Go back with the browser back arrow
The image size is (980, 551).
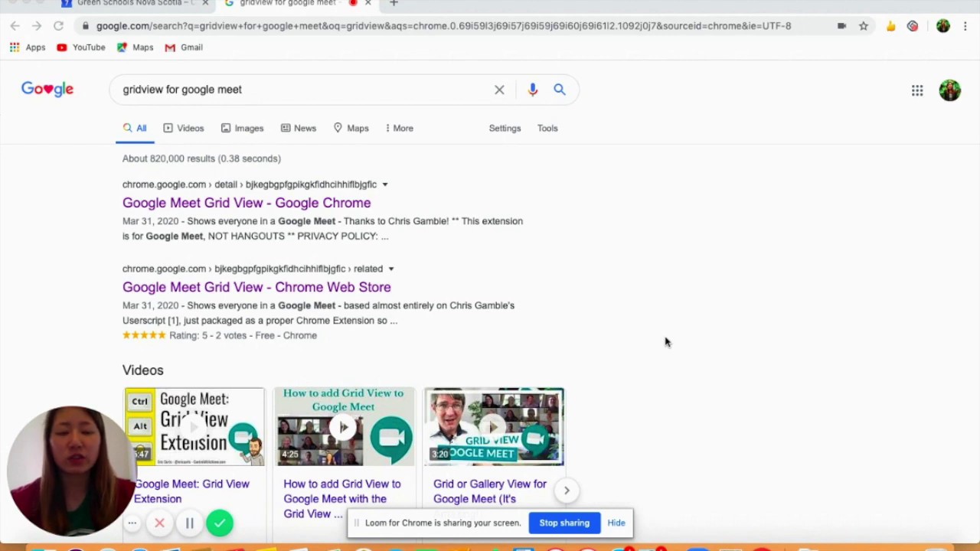click(15, 26)
